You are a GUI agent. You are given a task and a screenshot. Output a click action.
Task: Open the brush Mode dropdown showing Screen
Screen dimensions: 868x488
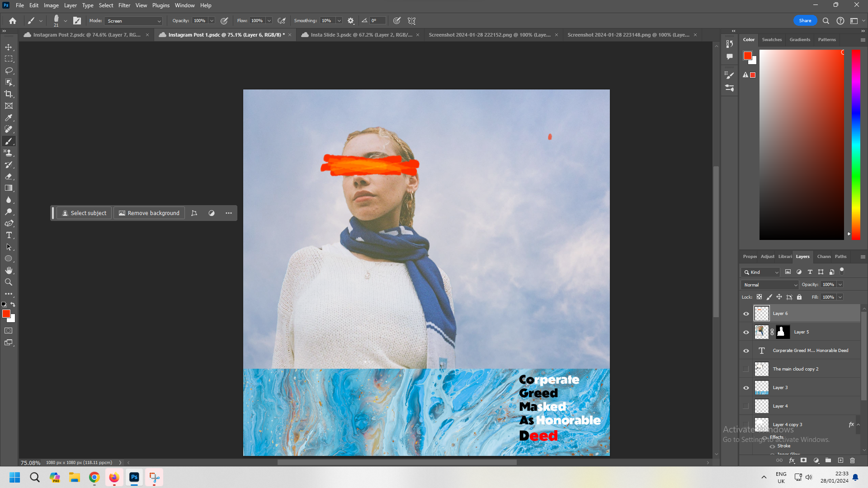click(x=134, y=21)
